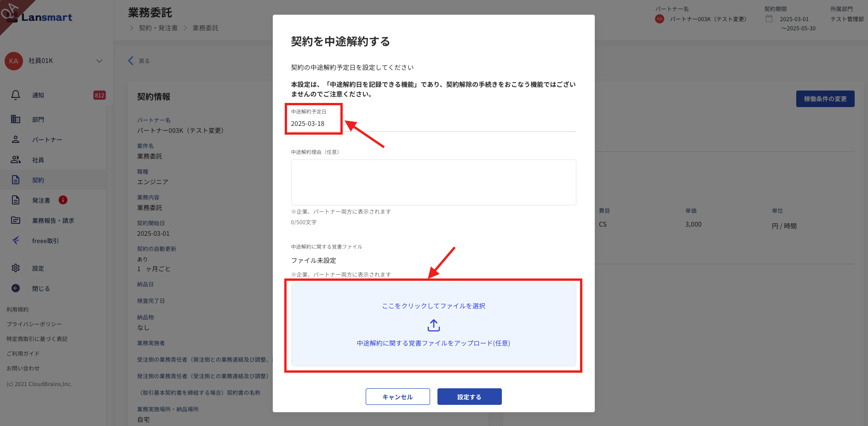This screenshot has height=426, width=868.
Task: Click the 契約・発注書 breadcrumb
Action: point(158,28)
